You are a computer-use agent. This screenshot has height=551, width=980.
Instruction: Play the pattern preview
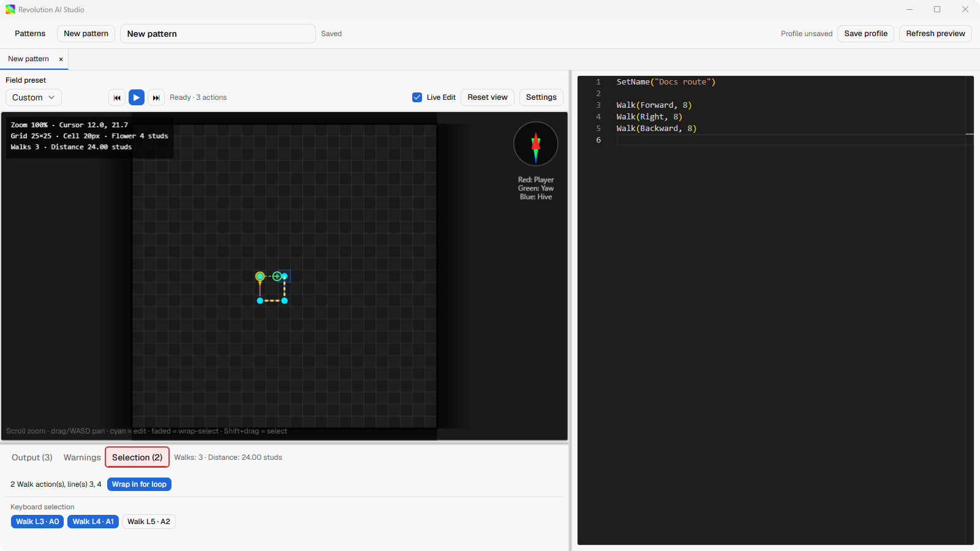click(137, 97)
